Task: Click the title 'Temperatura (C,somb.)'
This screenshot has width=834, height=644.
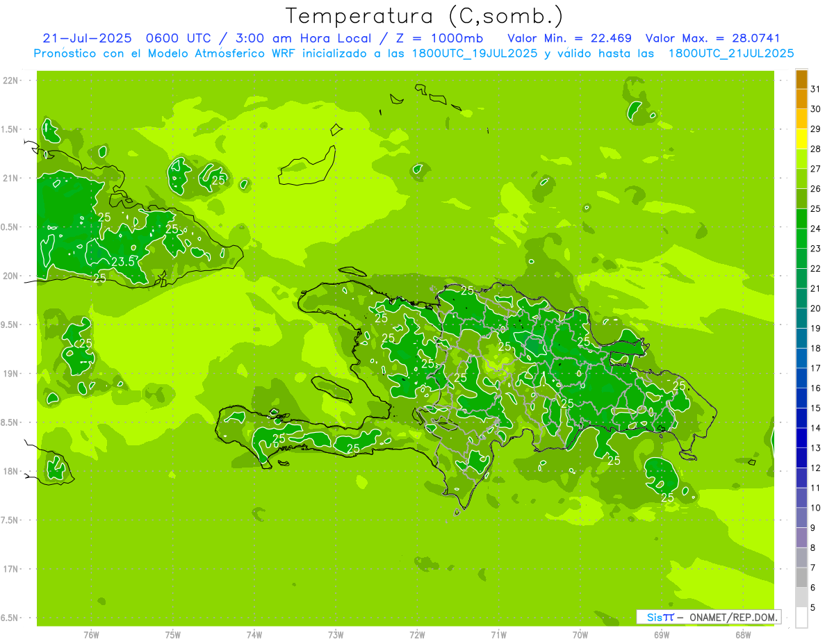Action: click(x=425, y=16)
